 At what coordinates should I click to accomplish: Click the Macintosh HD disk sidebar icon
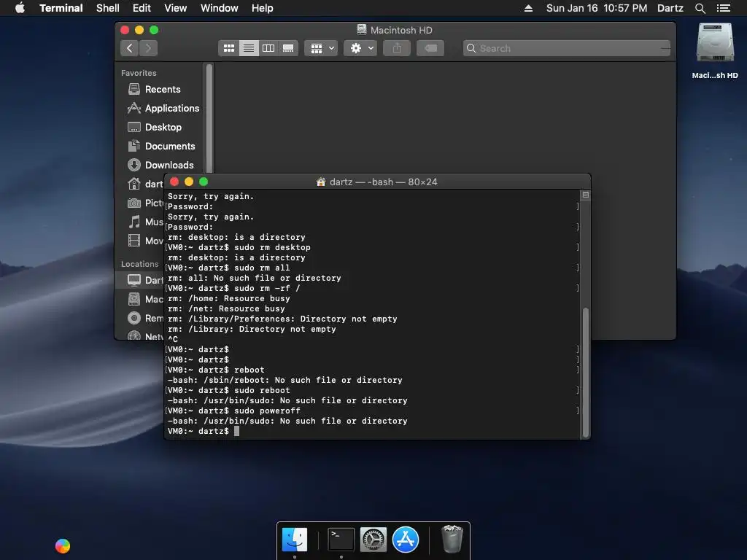[134, 299]
